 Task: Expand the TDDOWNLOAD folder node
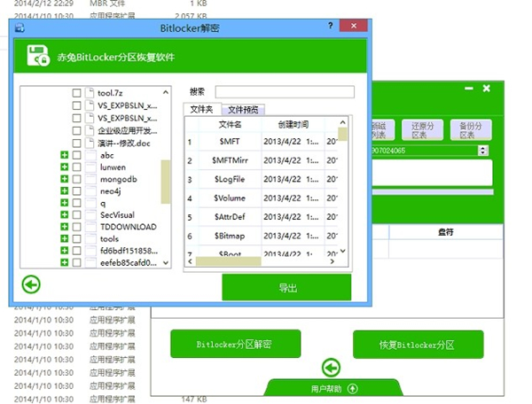click(x=65, y=227)
